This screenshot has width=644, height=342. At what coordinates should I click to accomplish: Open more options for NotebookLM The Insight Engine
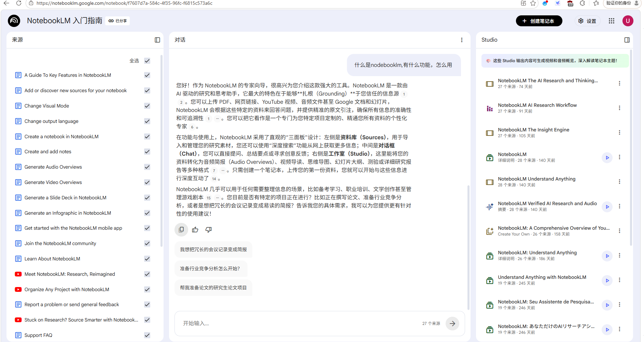click(619, 132)
